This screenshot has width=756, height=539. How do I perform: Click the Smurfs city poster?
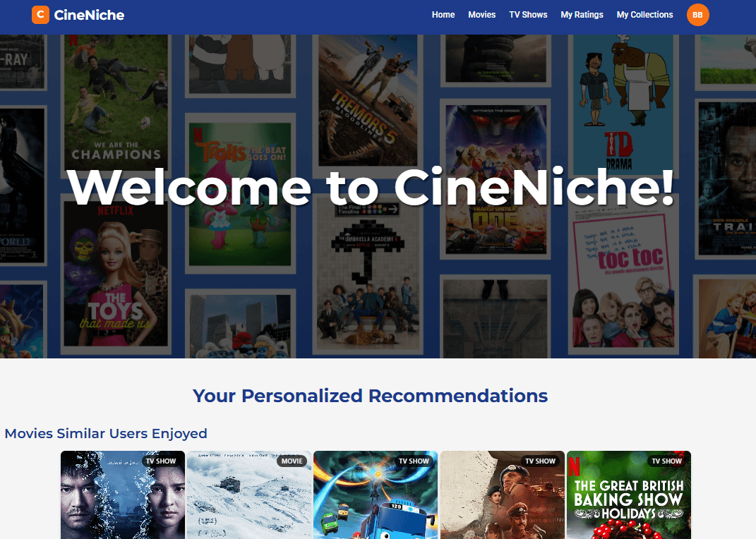[240, 324]
